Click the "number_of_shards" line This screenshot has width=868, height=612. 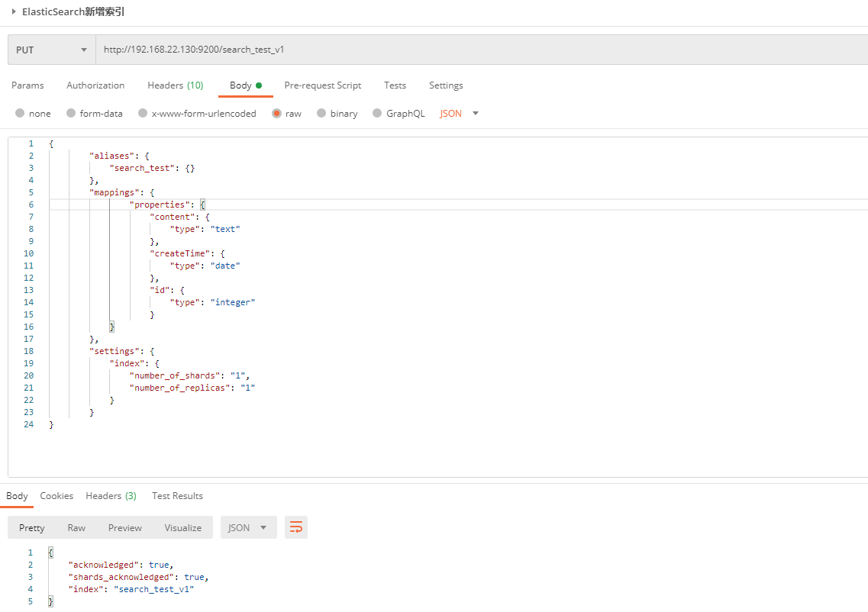pos(190,375)
